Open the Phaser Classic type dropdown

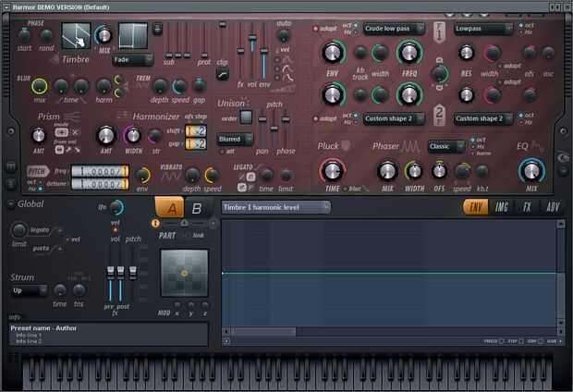click(446, 146)
